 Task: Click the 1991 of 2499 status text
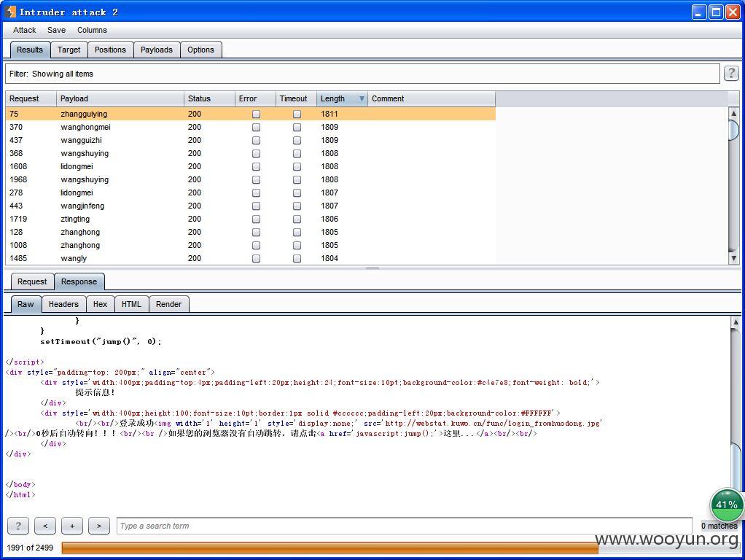tap(30, 548)
